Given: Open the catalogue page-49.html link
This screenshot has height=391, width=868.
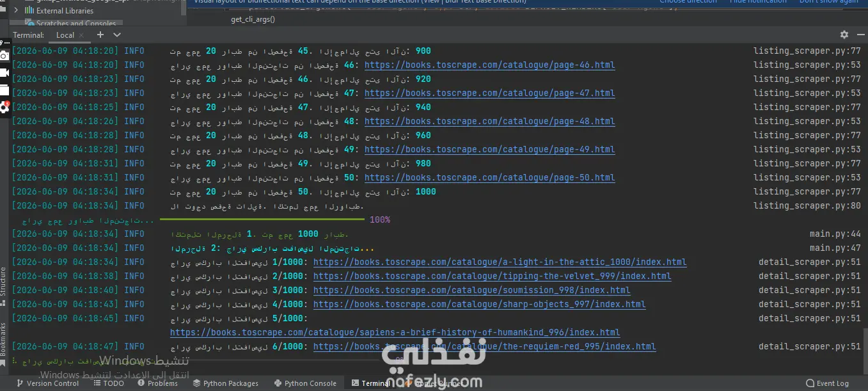Looking at the screenshot, I should [x=489, y=149].
